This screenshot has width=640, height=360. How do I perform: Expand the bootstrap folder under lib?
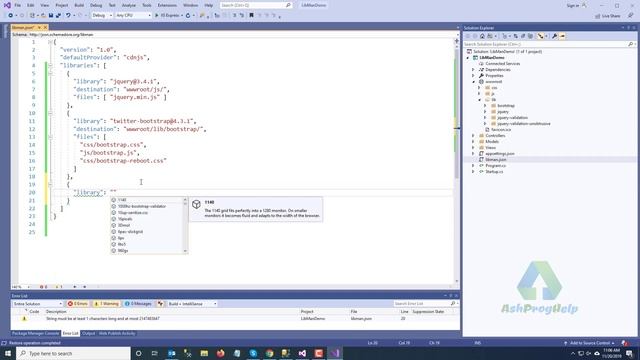485,106
